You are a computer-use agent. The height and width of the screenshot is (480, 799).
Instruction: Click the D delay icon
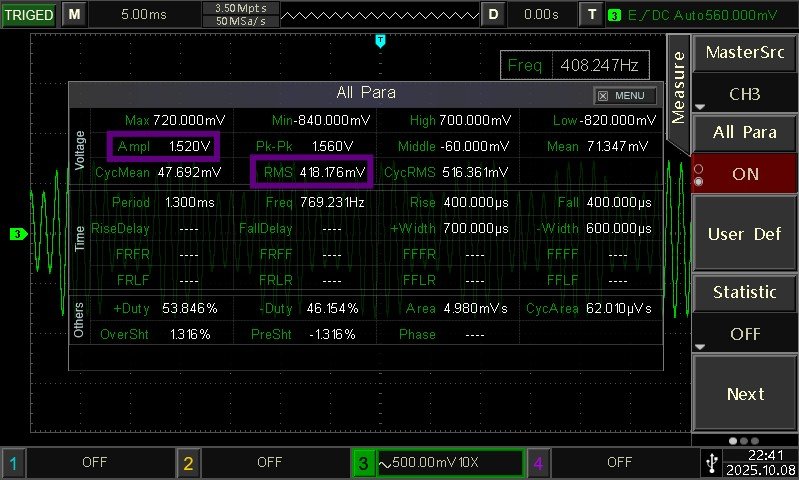(493, 14)
